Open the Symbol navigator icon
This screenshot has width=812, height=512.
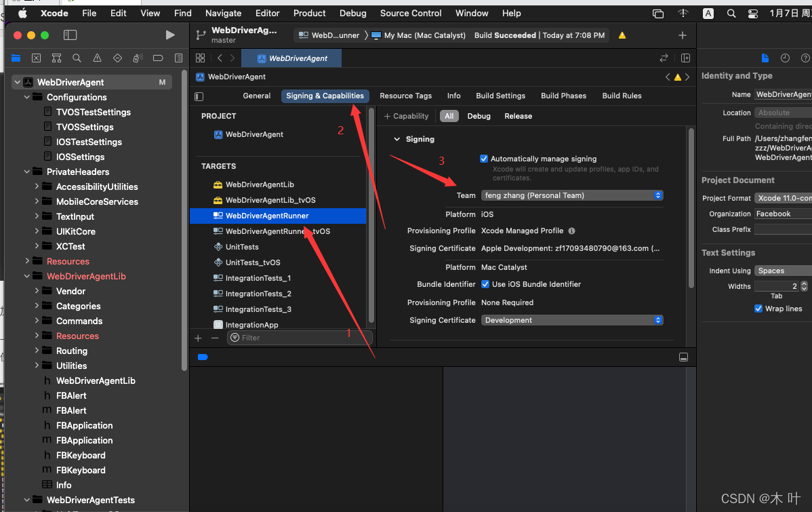click(56, 58)
